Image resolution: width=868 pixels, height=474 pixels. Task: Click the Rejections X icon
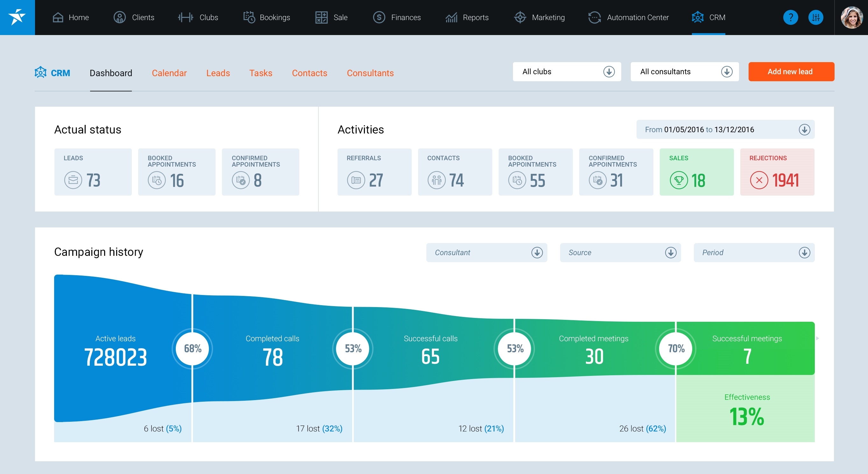(759, 180)
